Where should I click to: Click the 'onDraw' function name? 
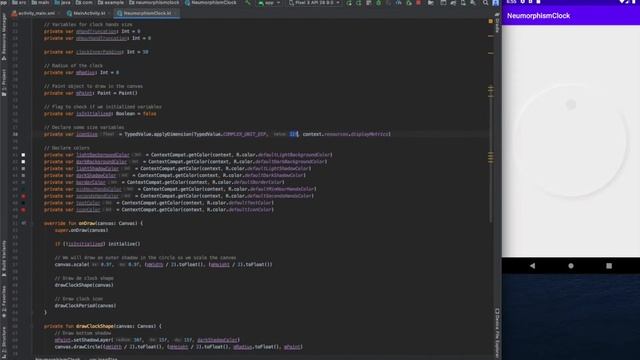pos(87,223)
